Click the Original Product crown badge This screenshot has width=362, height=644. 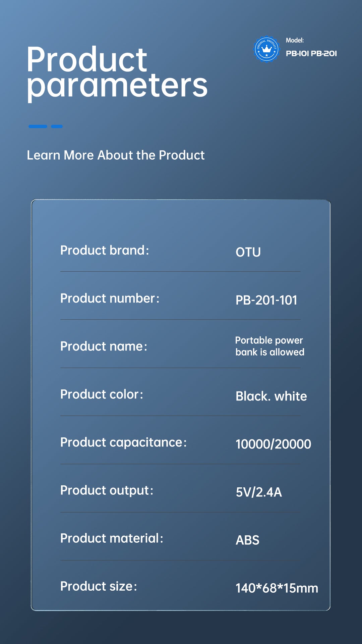click(x=266, y=49)
